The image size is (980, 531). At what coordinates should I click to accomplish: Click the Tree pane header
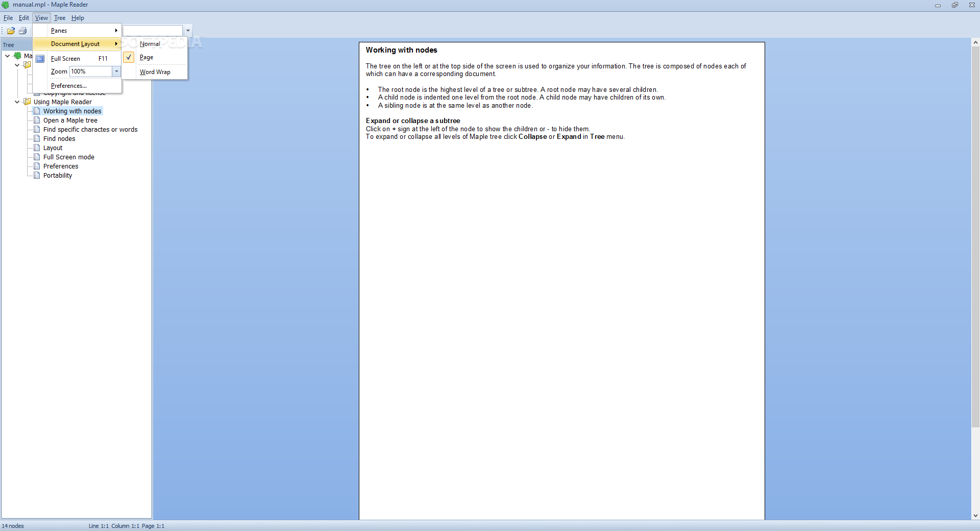[17, 45]
